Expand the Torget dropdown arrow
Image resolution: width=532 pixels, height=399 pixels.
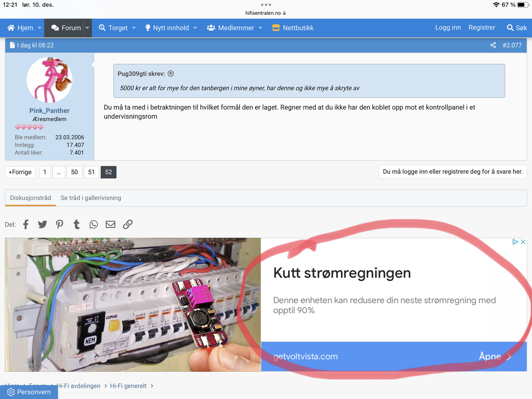(x=134, y=28)
